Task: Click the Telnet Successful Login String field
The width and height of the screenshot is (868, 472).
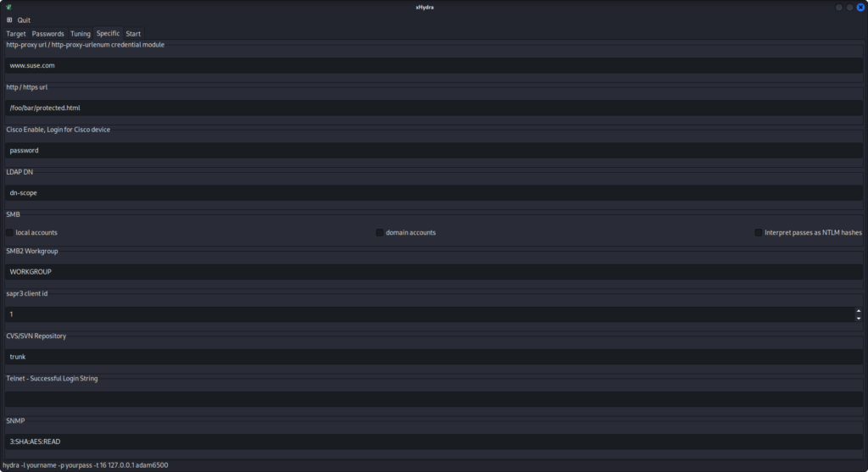Action: click(432, 399)
